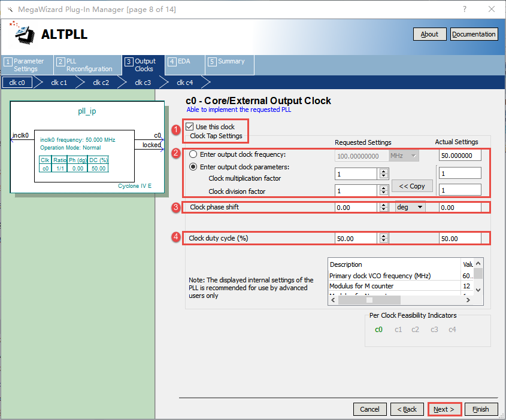Click Cancel to exit the wizard

(370, 409)
